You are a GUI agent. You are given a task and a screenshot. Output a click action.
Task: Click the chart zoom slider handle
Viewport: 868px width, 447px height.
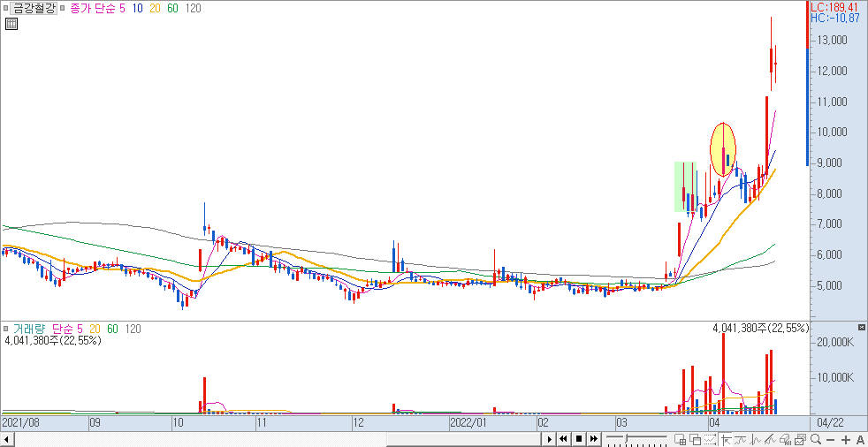tap(626, 438)
